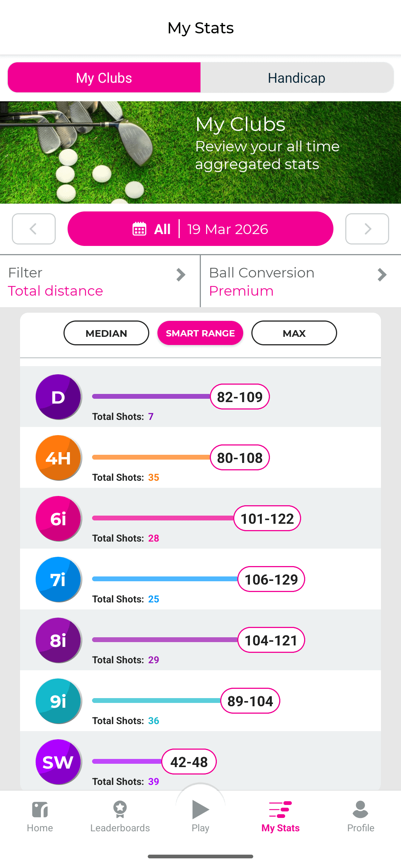Tap the 7i iron club icon
401x868 pixels.
pyautogui.click(x=58, y=579)
